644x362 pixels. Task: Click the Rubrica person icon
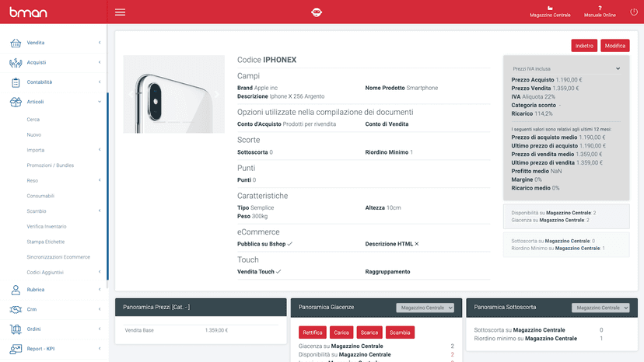tap(16, 290)
